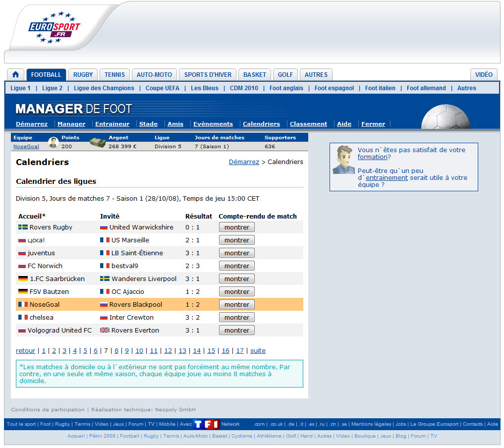Click the Eurosport.fr logo
The image size is (504, 448).
pyautogui.click(x=55, y=28)
